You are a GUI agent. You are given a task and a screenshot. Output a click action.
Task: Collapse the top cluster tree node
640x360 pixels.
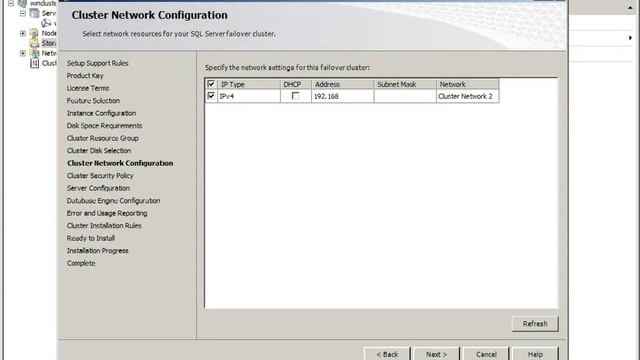[11, 3]
